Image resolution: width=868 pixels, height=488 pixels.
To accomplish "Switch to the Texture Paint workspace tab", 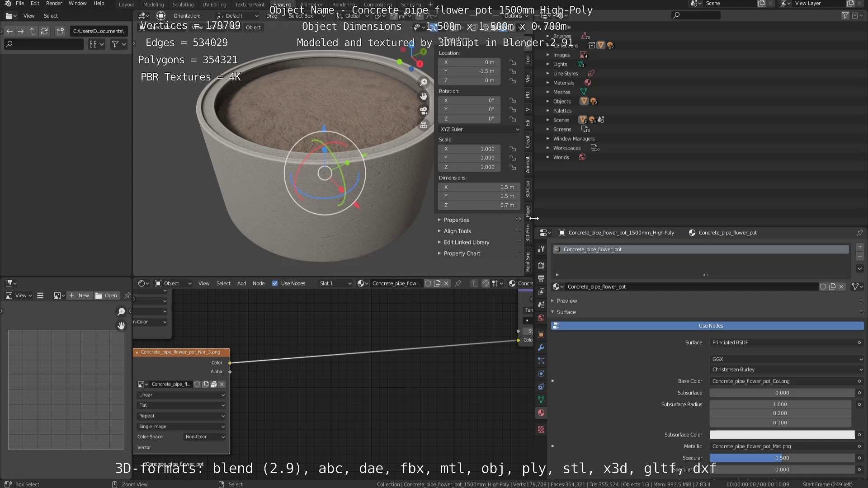I will (250, 5).
